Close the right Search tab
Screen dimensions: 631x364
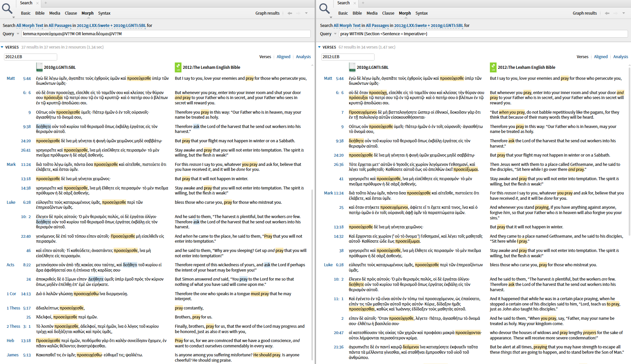(x=355, y=3)
